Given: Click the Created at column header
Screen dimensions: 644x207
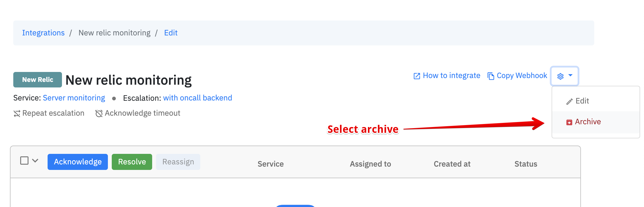Looking at the screenshot, I should click(x=452, y=164).
